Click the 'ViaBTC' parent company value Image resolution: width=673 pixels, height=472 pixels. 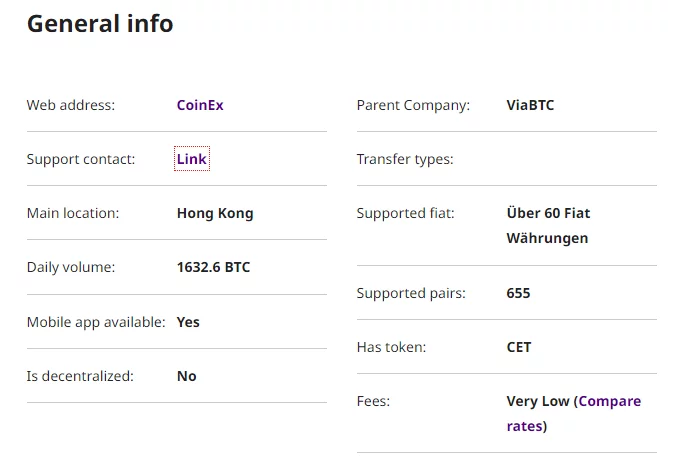click(530, 105)
